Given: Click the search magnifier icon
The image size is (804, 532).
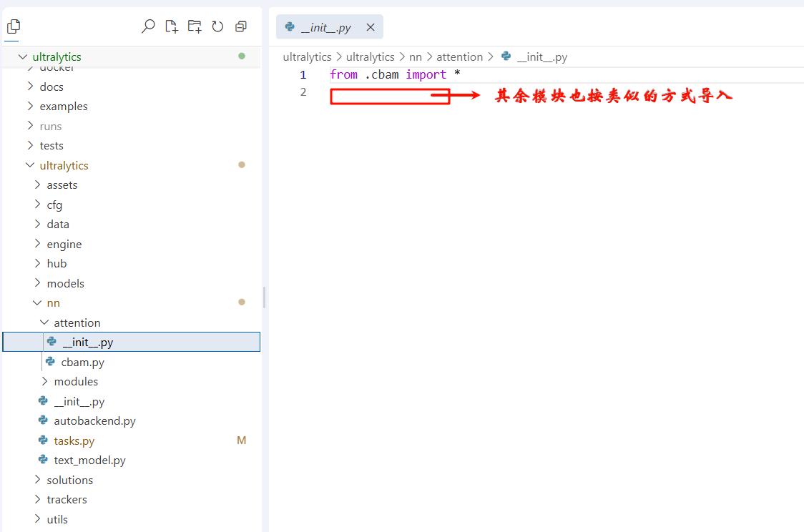Looking at the screenshot, I should tap(148, 27).
